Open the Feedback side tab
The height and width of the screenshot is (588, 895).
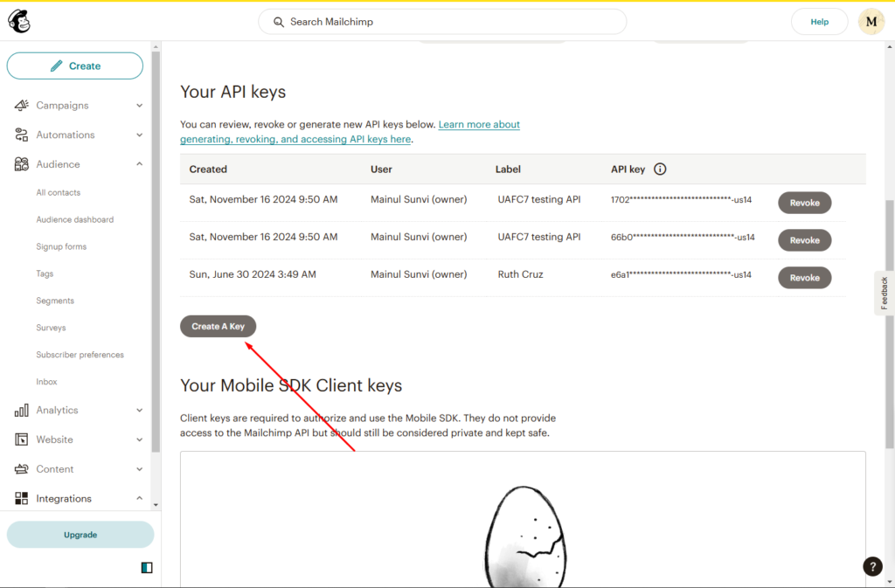click(884, 293)
